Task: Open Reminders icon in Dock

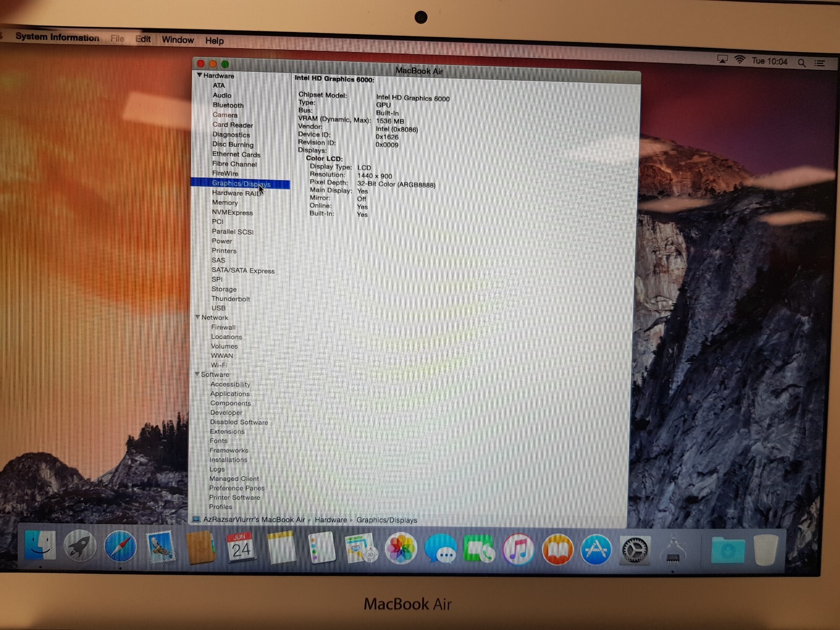Action: [x=321, y=548]
